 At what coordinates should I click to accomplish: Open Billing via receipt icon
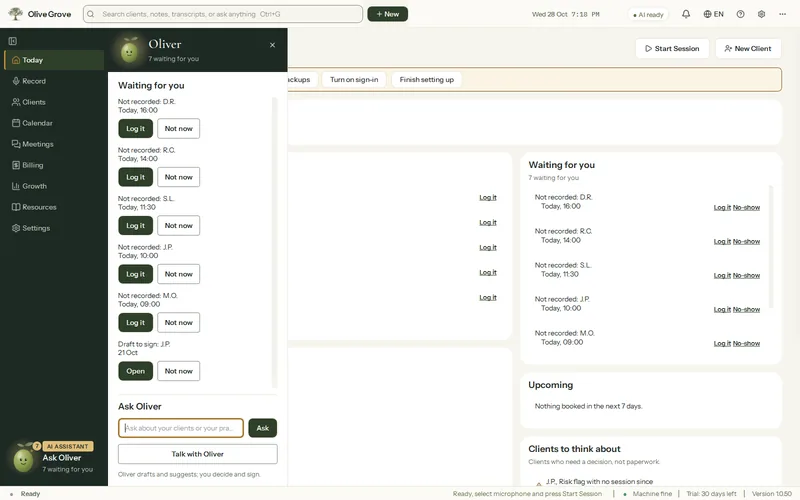coord(16,165)
